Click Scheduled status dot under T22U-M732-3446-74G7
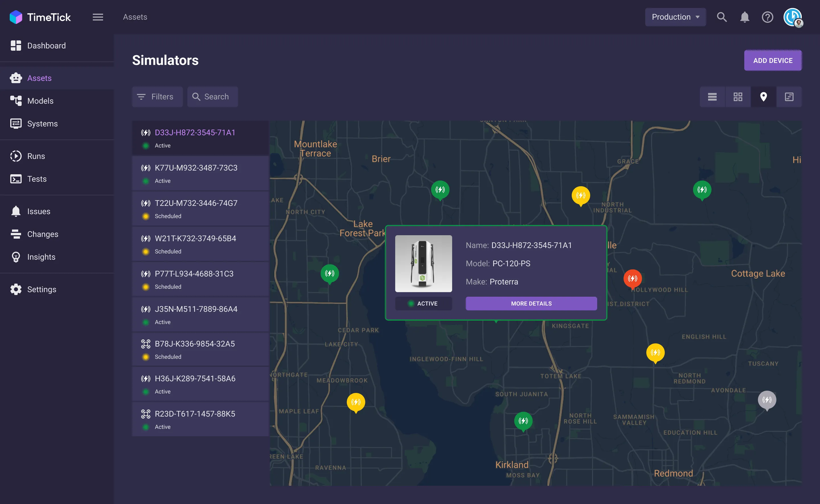The image size is (820, 504). pyautogui.click(x=145, y=216)
